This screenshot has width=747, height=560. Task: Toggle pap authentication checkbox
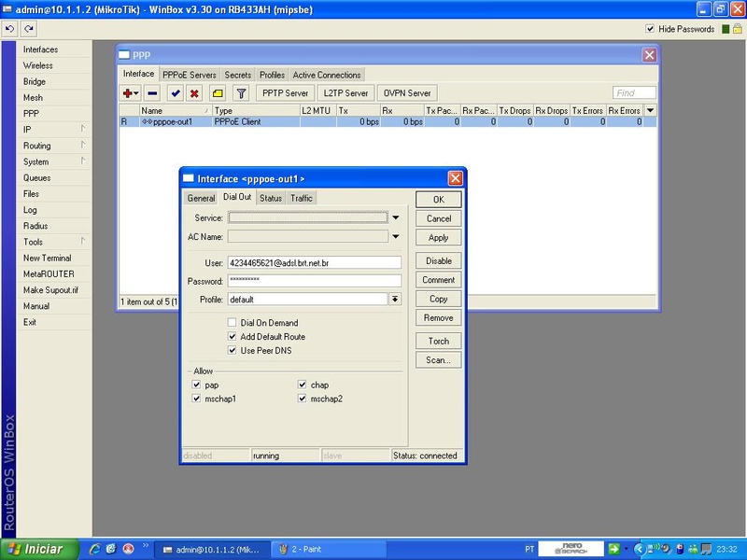tap(196, 385)
